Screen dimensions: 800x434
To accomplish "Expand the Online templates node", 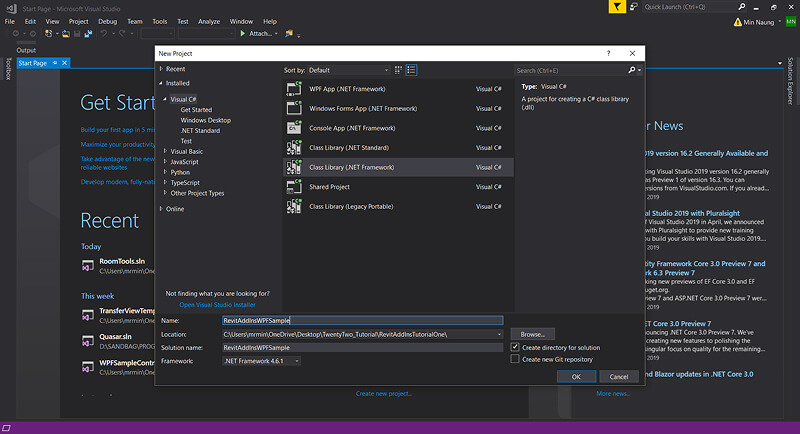I will [x=161, y=209].
